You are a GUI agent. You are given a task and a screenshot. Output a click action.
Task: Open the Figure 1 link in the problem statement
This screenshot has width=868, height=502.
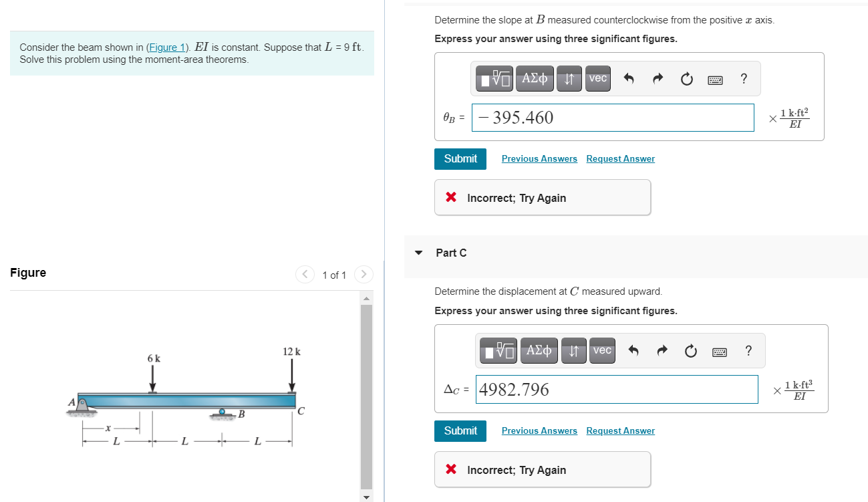[167, 47]
